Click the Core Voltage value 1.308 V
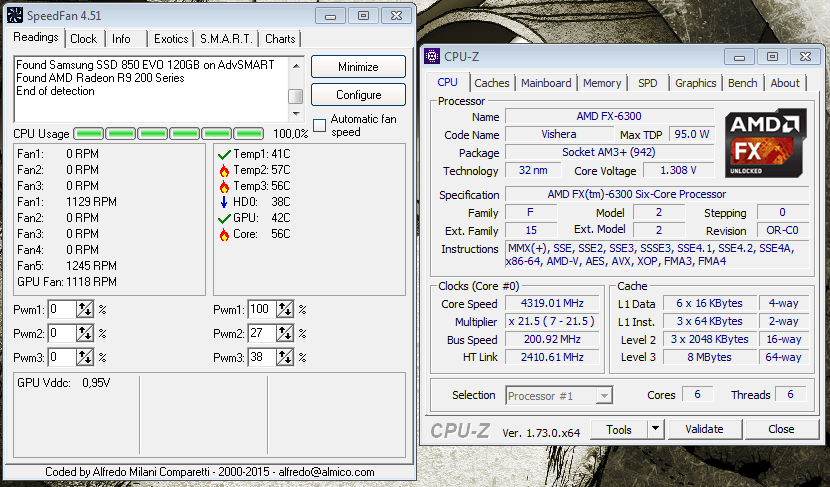This screenshot has width=830, height=487. tap(678, 170)
